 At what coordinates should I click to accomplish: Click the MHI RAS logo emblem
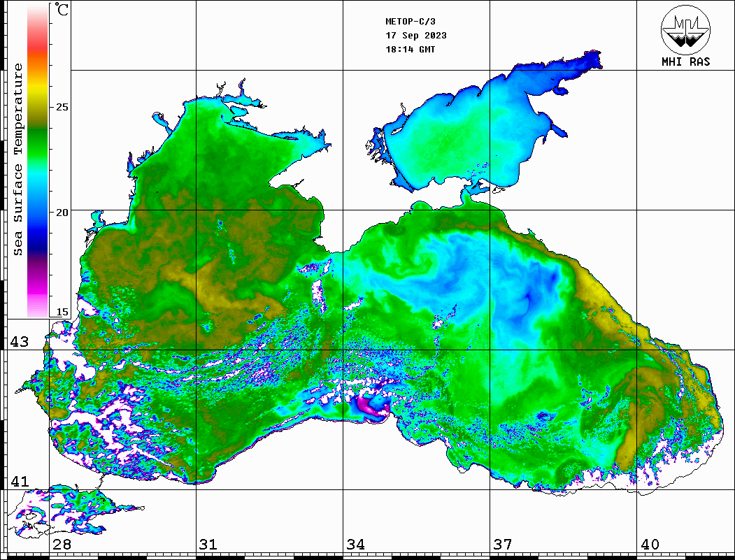[x=685, y=29]
